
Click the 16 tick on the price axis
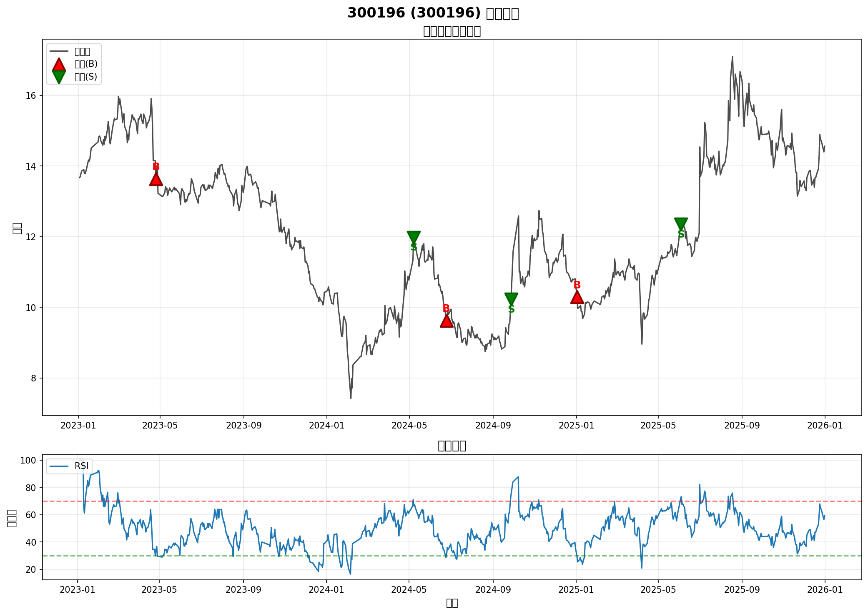pyautogui.click(x=31, y=95)
